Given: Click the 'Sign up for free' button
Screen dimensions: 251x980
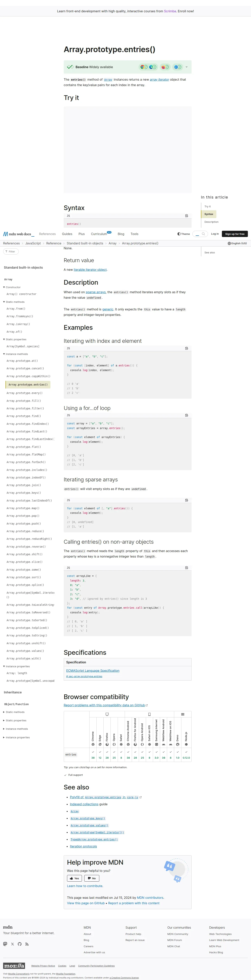Looking at the screenshot, I should coord(235,234).
